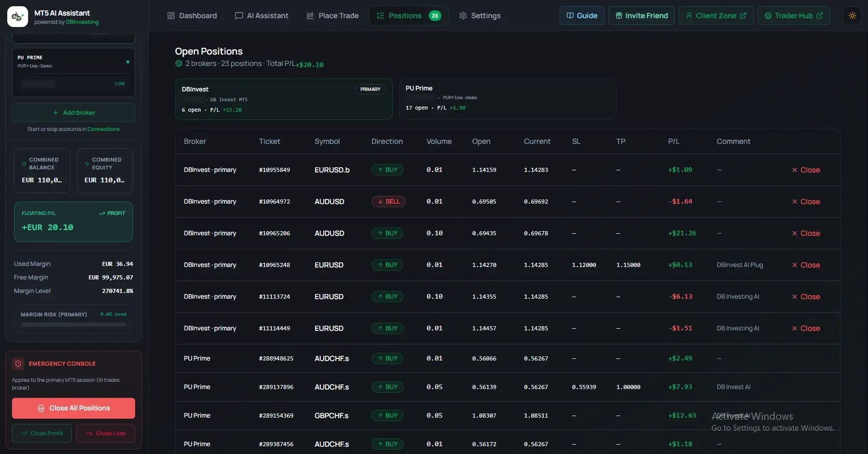868x454 pixels.
Task: Click the EURUSD.b symbol cell
Action: click(x=332, y=170)
